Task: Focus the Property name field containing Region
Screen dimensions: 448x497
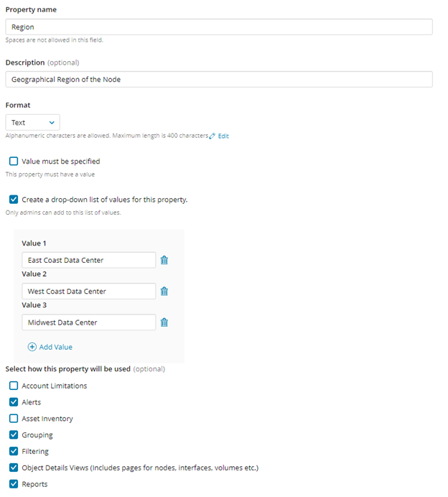Action: coord(218,27)
